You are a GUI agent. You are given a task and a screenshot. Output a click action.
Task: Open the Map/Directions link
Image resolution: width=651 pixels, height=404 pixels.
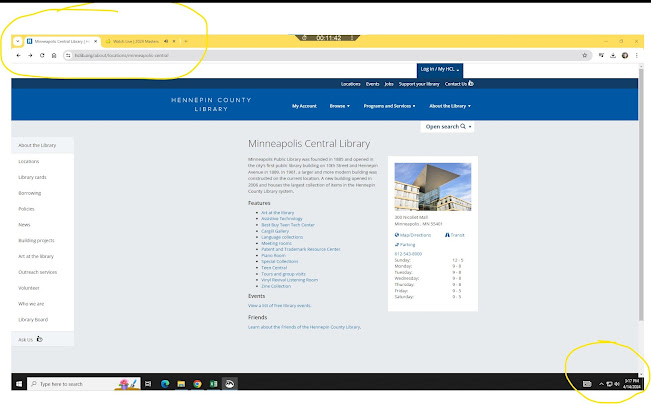[x=413, y=235]
